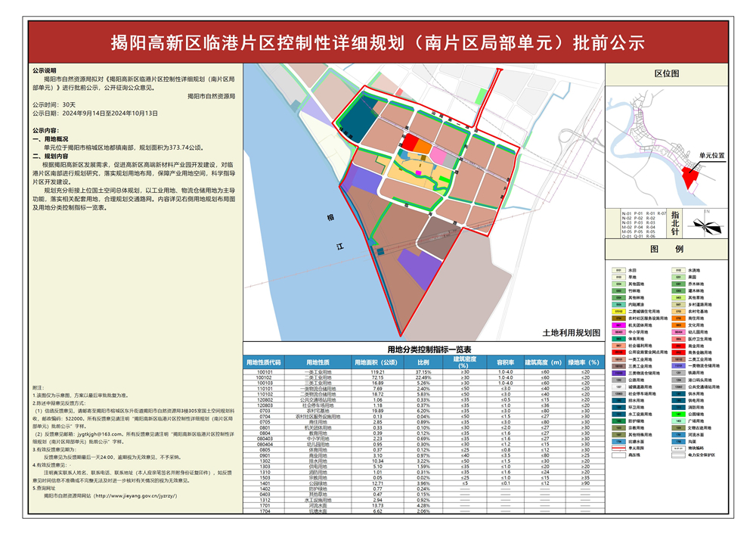Click the 地块编码 legend symbol
756x534 pixels.
(x=678, y=448)
